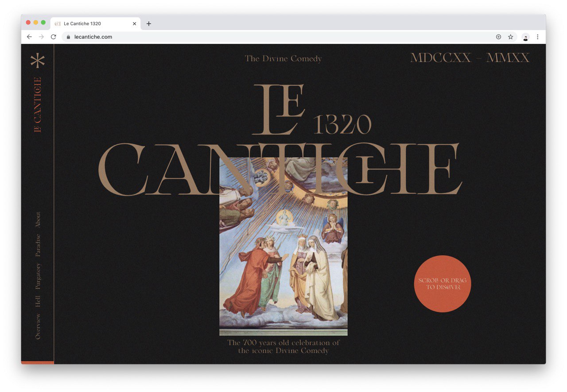Click the asterisk logo in the sidebar

tap(38, 61)
